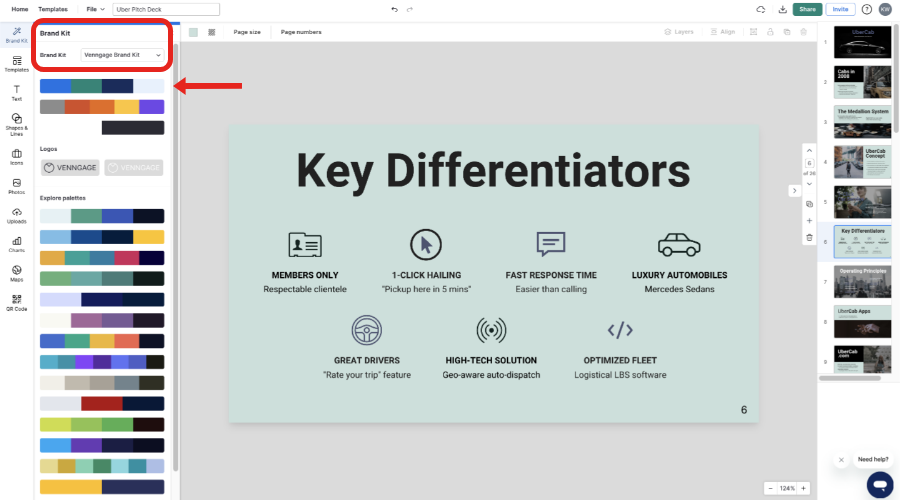This screenshot has height=500, width=900.
Task: Click the download icon
Action: coord(782,9)
